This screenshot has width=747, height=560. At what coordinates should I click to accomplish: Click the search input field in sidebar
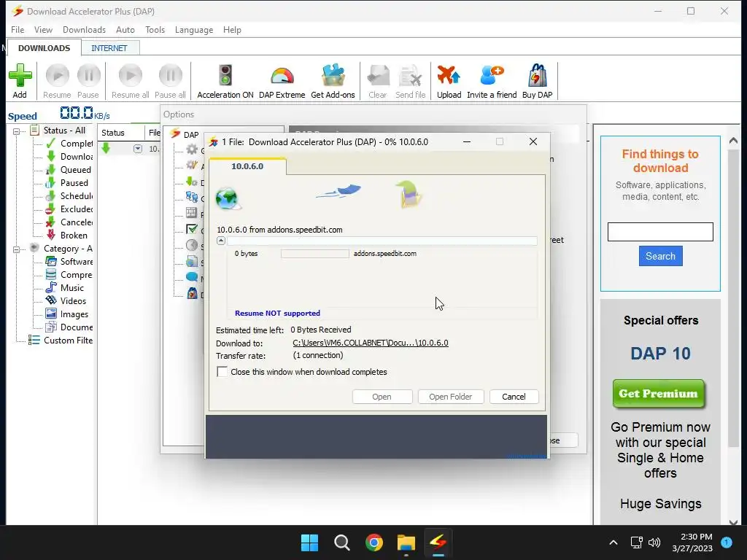pos(660,232)
